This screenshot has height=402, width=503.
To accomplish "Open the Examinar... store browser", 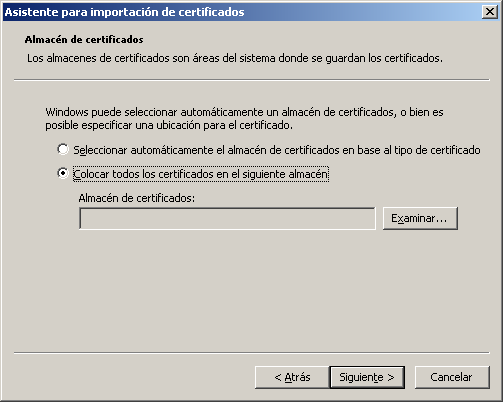I will [x=420, y=218].
